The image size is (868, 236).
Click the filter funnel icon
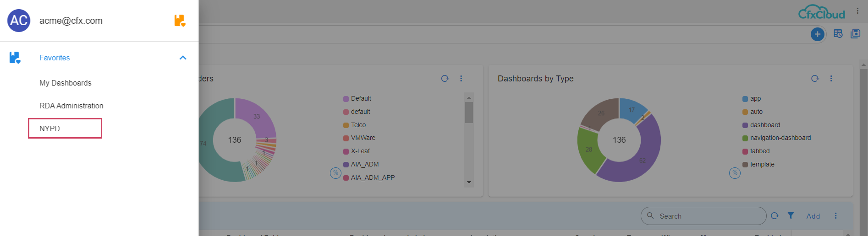pyautogui.click(x=791, y=216)
